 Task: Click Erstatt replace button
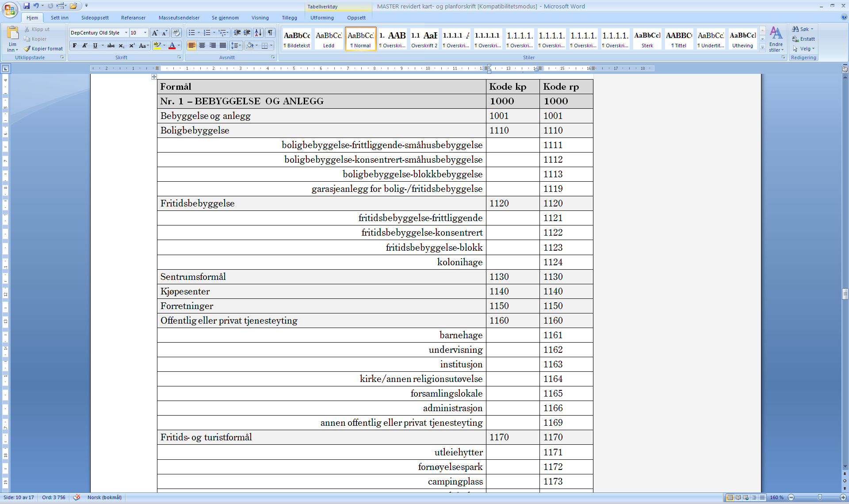804,39
